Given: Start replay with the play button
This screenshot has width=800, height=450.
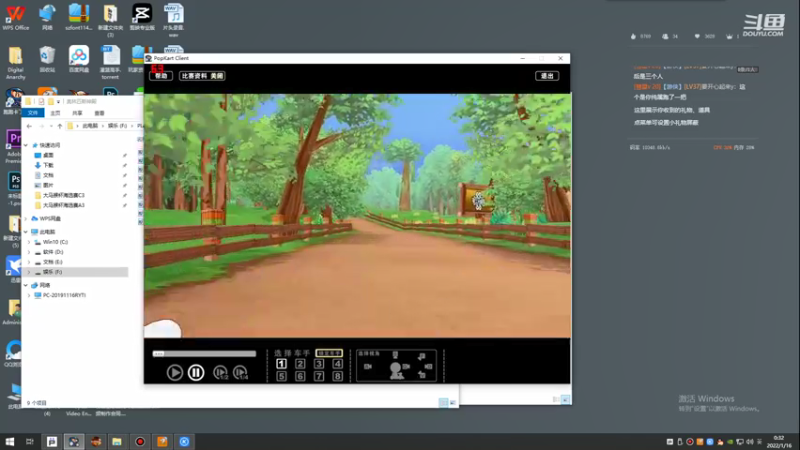Looking at the screenshot, I should pyautogui.click(x=174, y=372).
